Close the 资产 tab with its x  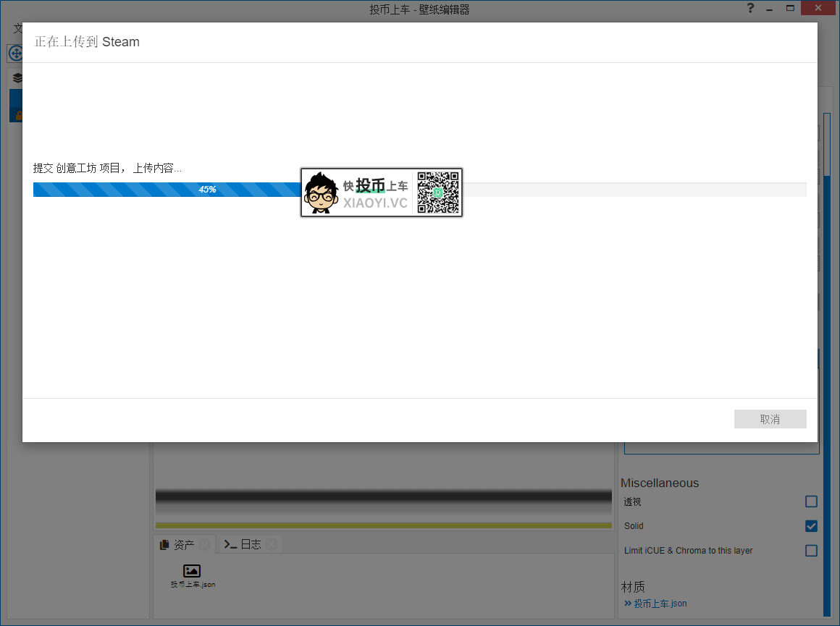205,545
